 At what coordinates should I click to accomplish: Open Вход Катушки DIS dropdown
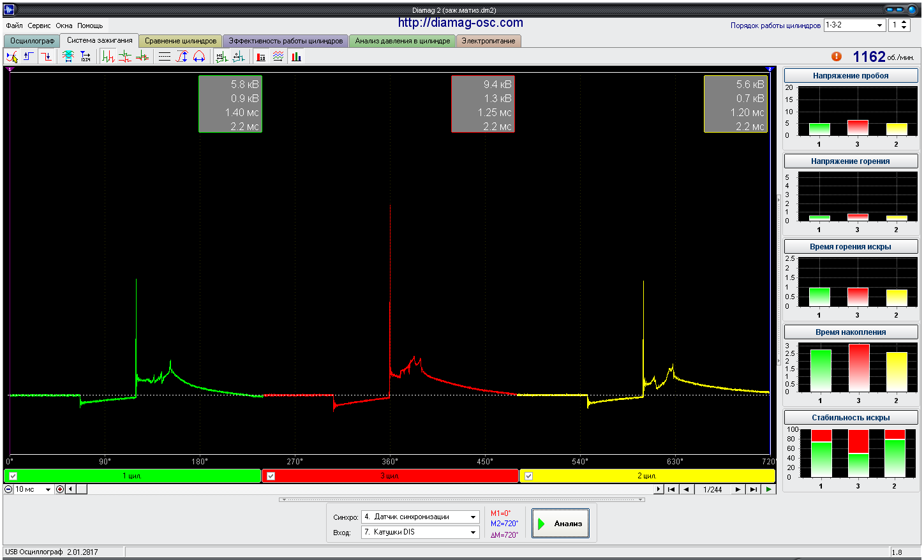click(421, 532)
